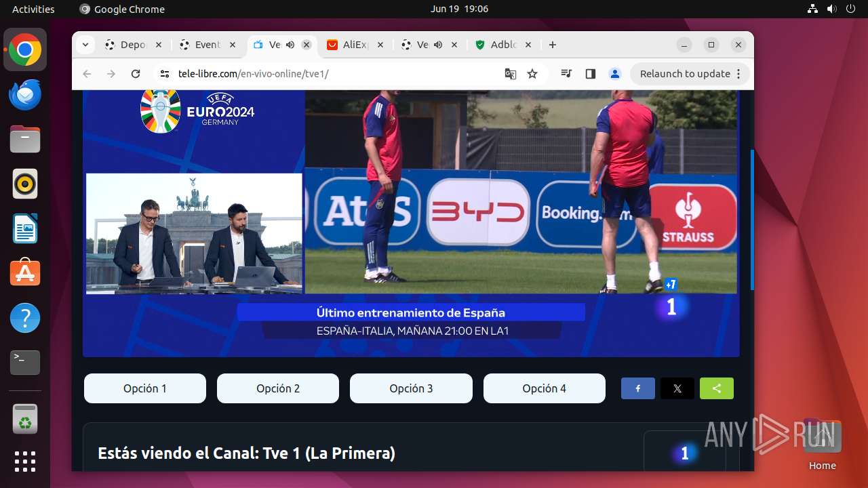The image size is (868, 488).
Task: Click the page vertical scrollbar
Action: tap(751, 220)
